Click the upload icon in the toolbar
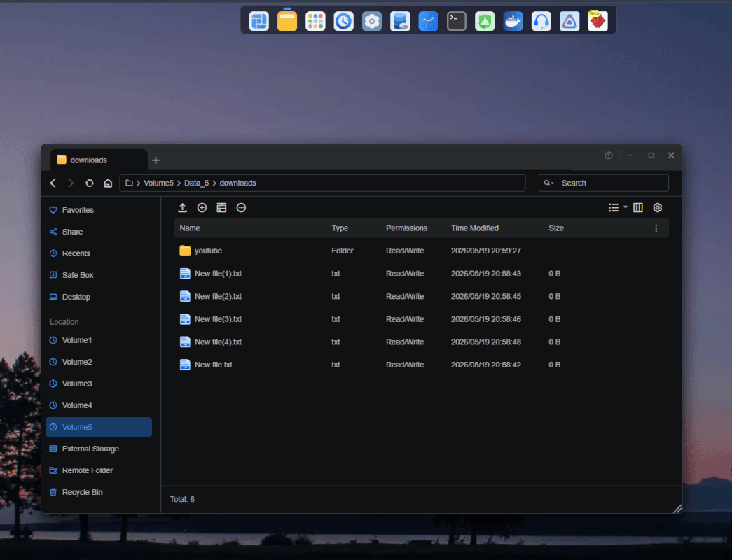Screen dimensions: 732x560 (x=183, y=208)
